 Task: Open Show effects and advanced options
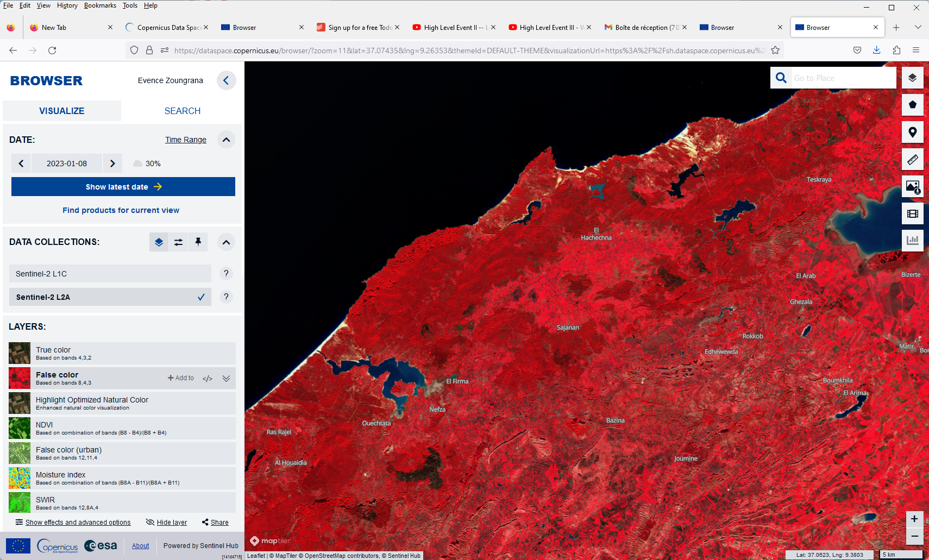pos(73,523)
